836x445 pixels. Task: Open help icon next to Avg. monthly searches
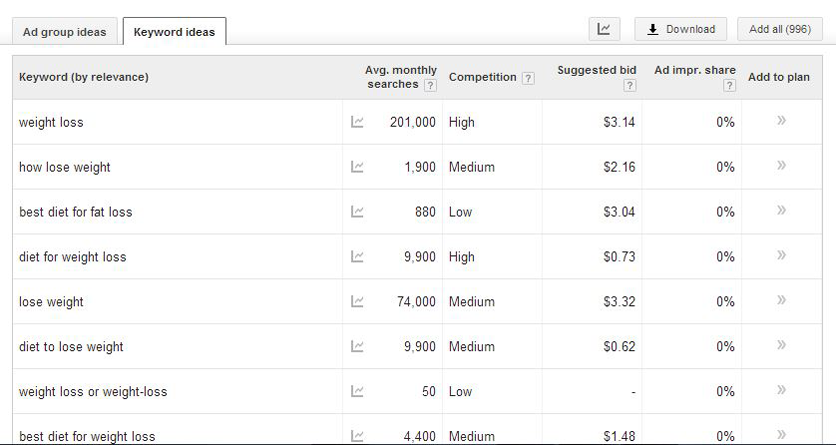430,85
